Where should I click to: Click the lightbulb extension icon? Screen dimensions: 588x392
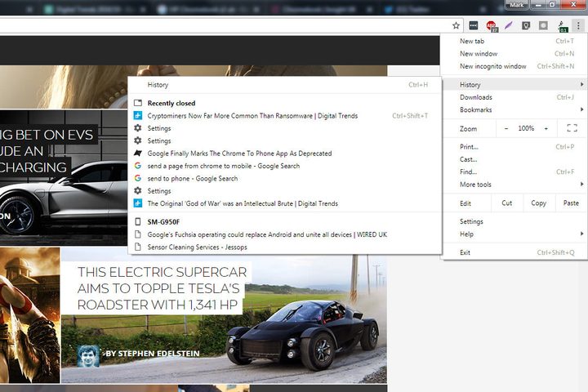point(526,25)
